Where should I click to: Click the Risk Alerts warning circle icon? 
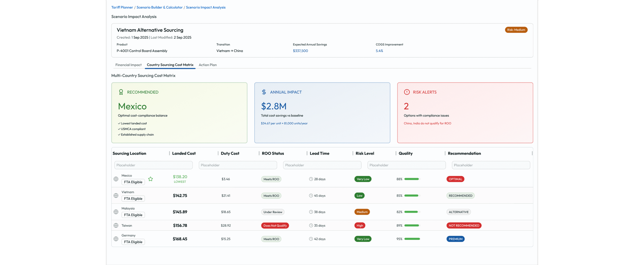pyautogui.click(x=407, y=92)
